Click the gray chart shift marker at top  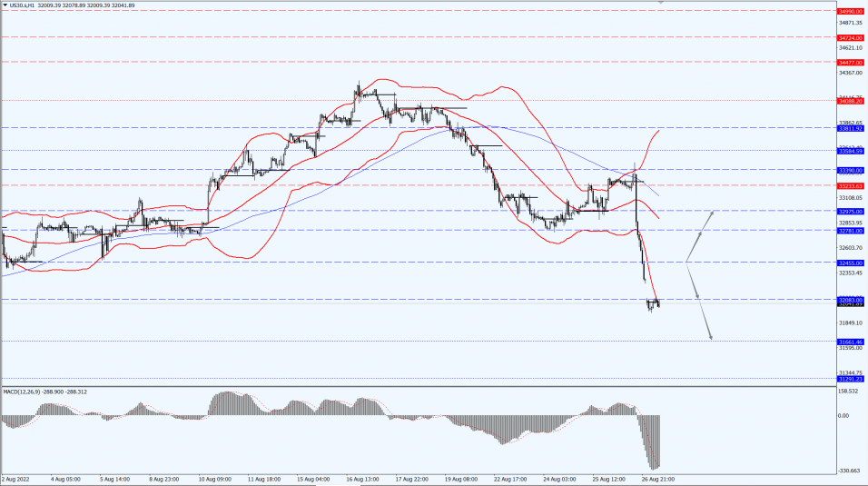661,3
